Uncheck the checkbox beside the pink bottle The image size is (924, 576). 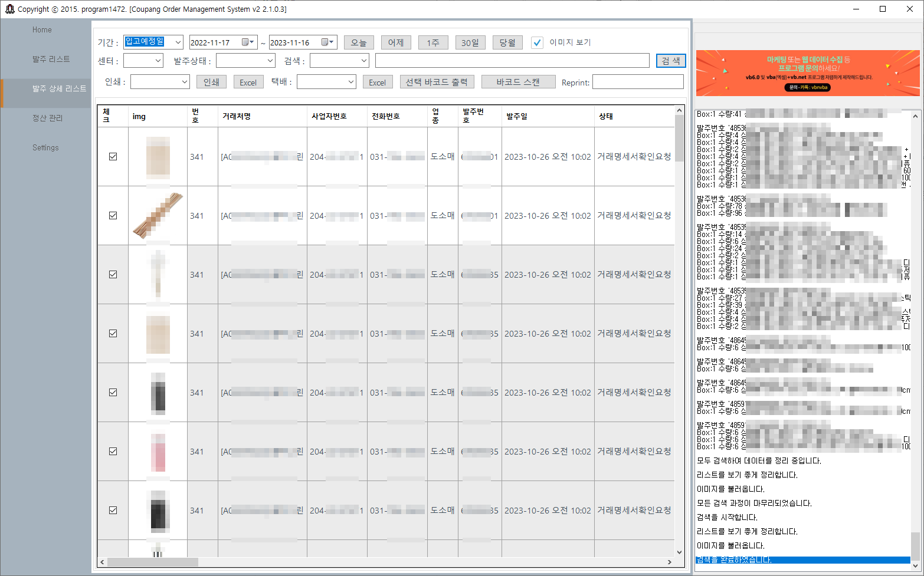point(113,452)
